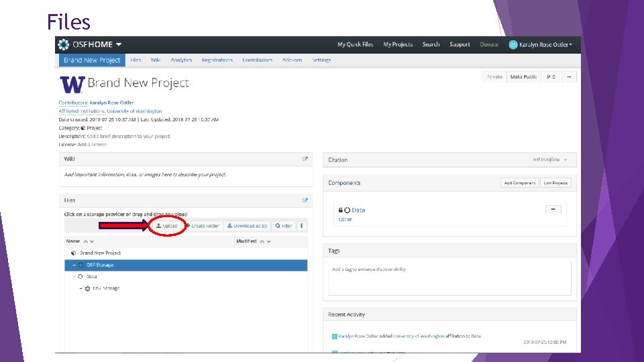Click lock icon beside Data component
The image size is (644, 362).
(x=341, y=210)
